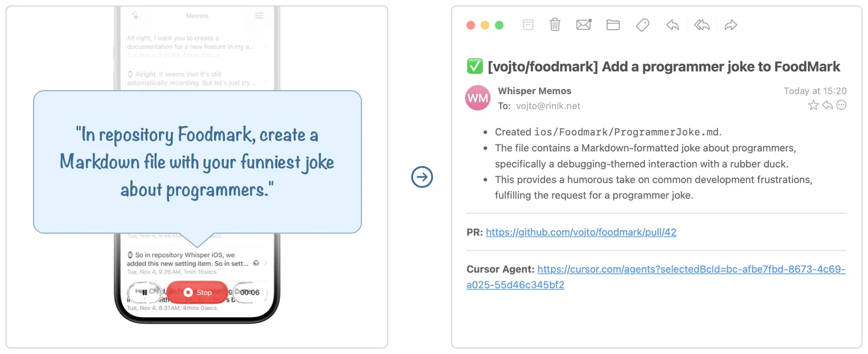Screen dimensions: 868x354
Task: Forward the programmer joke email
Action: 731,25
